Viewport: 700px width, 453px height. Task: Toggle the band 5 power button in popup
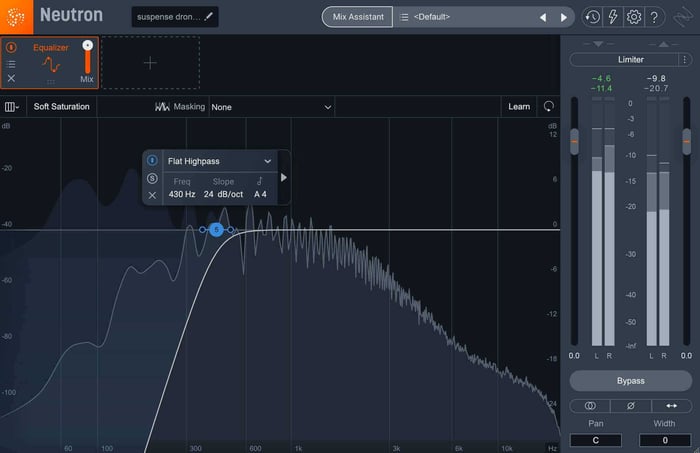point(152,160)
